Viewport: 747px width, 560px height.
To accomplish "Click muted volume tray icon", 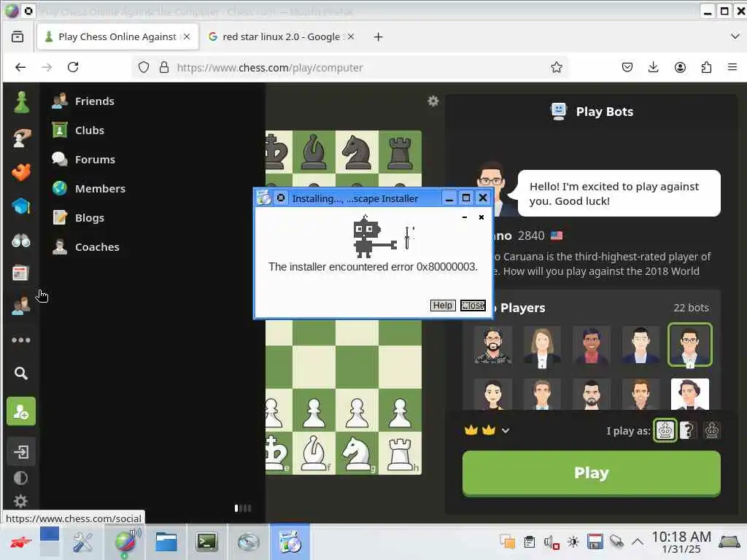I will click(x=551, y=542).
